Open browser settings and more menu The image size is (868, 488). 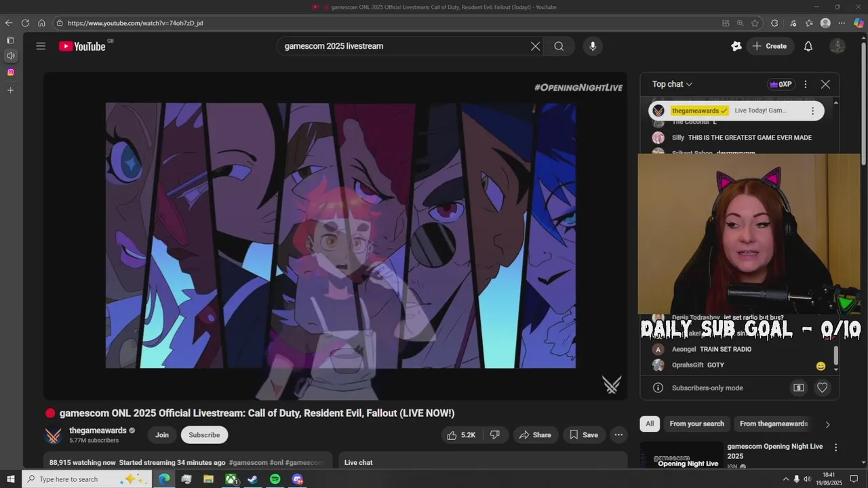[842, 23]
